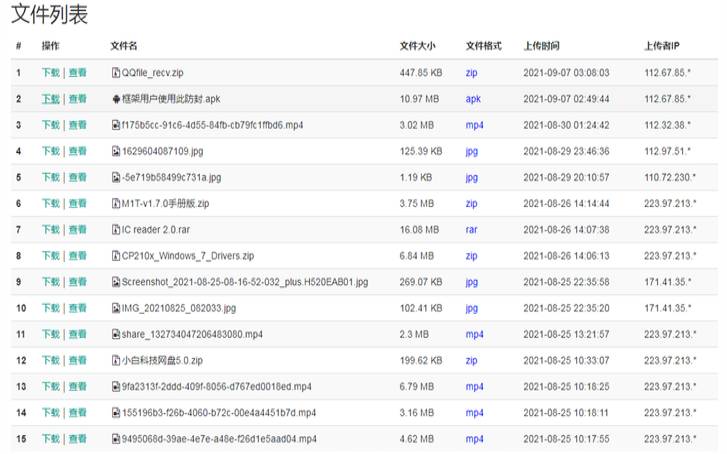Download the row 3 mp4 file

pyautogui.click(x=51, y=125)
